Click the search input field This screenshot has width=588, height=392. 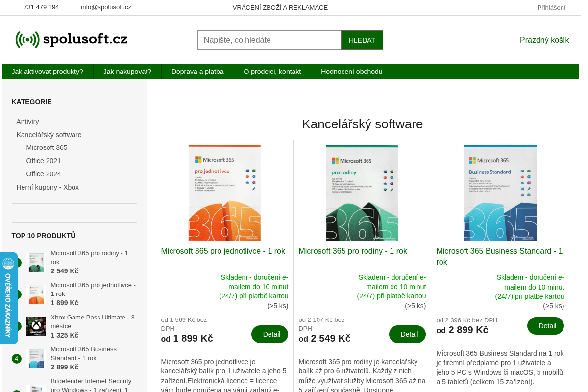click(x=269, y=40)
